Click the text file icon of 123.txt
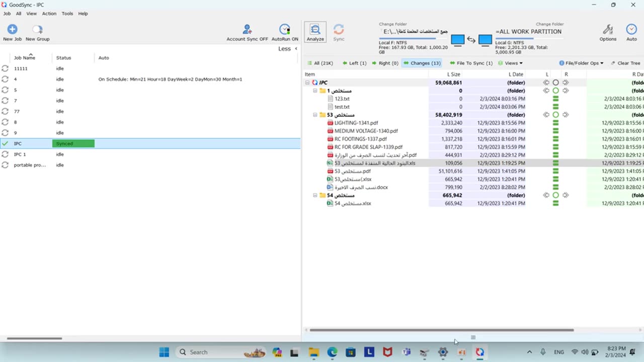644x362 pixels. (330, 99)
